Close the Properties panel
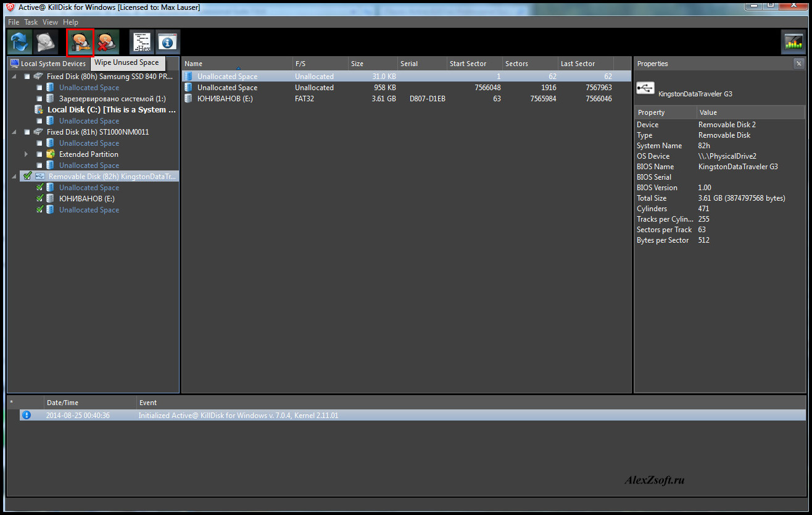 [x=799, y=64]
